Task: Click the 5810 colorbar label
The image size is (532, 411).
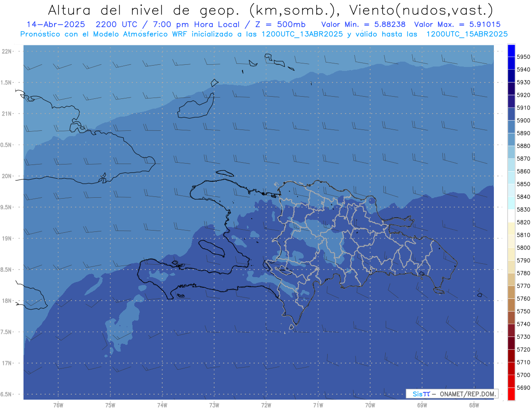Action: click(524, 235)
